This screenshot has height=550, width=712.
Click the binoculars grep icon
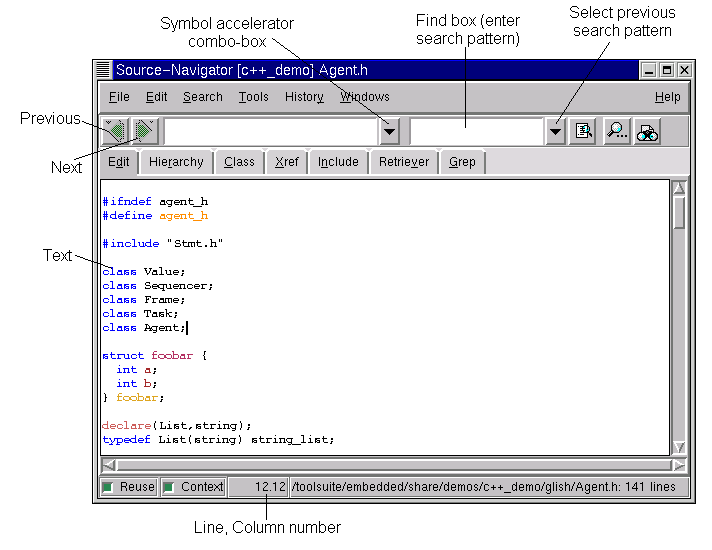648,132
